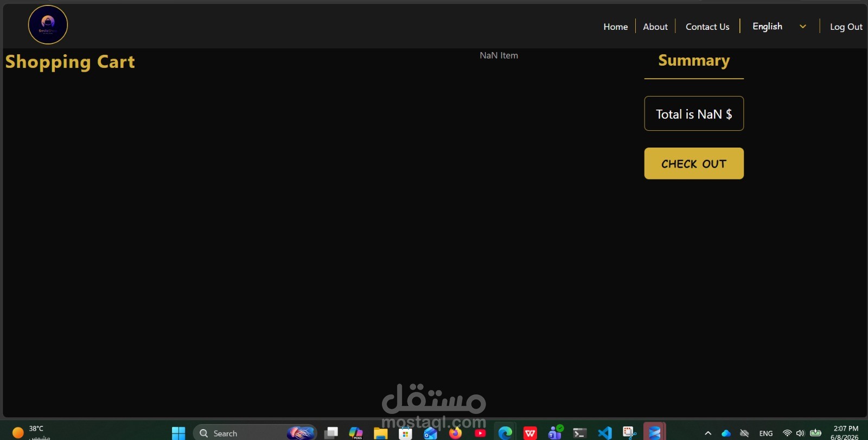The width and height of the screenshot is (868, 440).
Task: Switch to Microsoft Edge on taskbar
Action: pyautogui.click(x=505, y=433)
